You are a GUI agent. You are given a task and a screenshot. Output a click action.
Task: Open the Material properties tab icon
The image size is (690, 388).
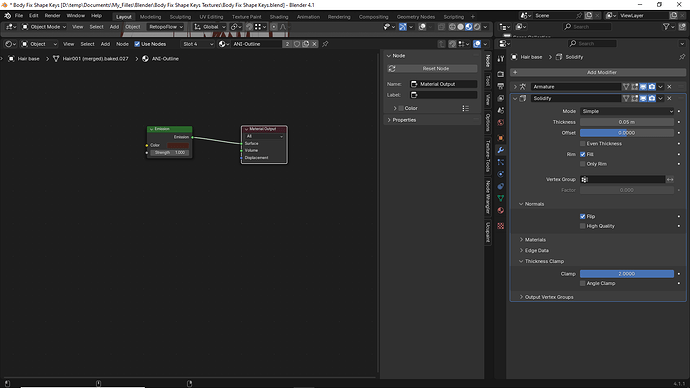(501, 211)
